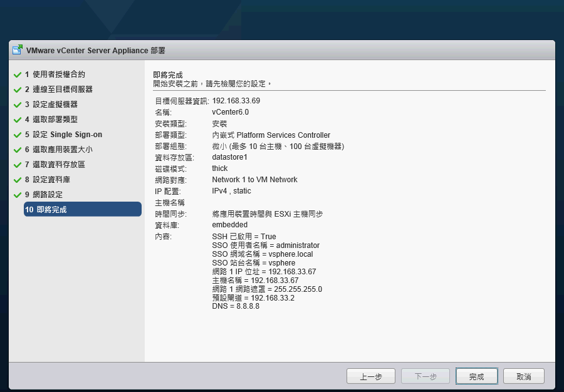Click the 即將完成 page heading
Viewport: 564px width, 392px height.
pos(168,75)
